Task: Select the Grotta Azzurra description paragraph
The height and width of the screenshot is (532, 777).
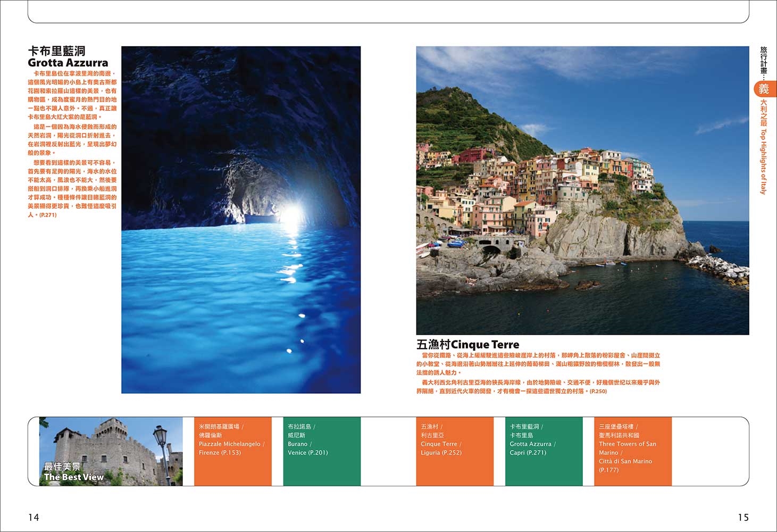Action: 72,144
